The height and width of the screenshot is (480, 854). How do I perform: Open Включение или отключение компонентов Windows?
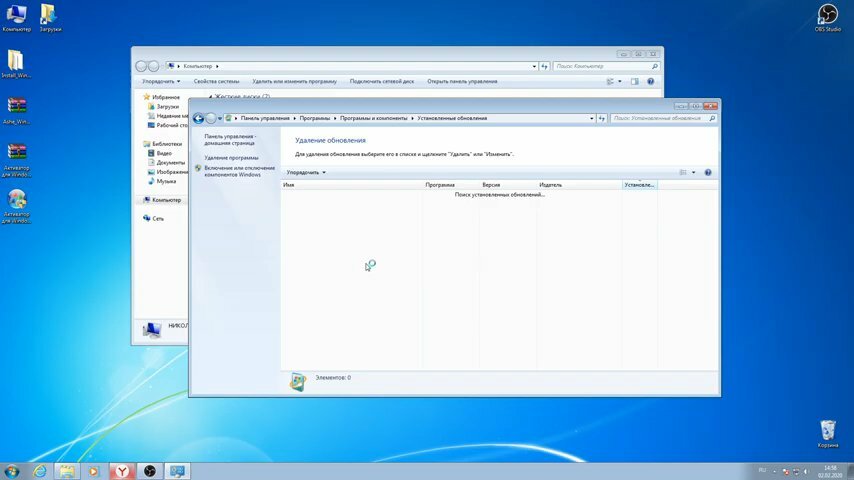239,171
